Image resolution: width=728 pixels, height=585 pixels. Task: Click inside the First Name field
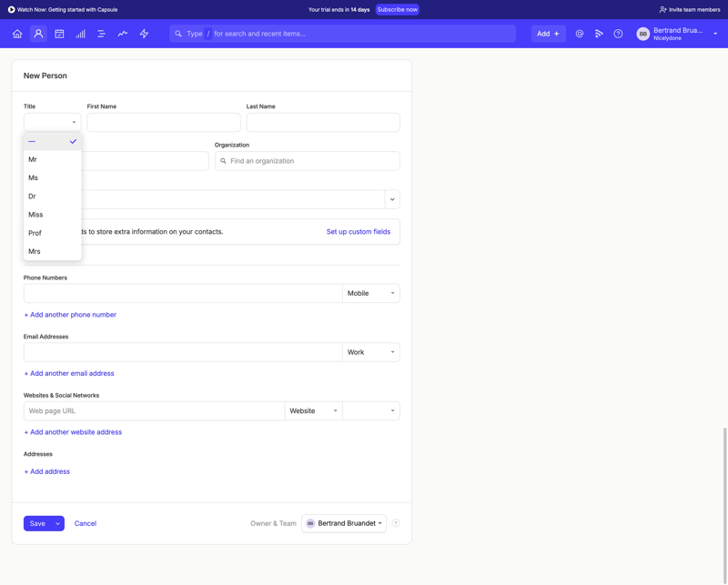tap(164, 122)
